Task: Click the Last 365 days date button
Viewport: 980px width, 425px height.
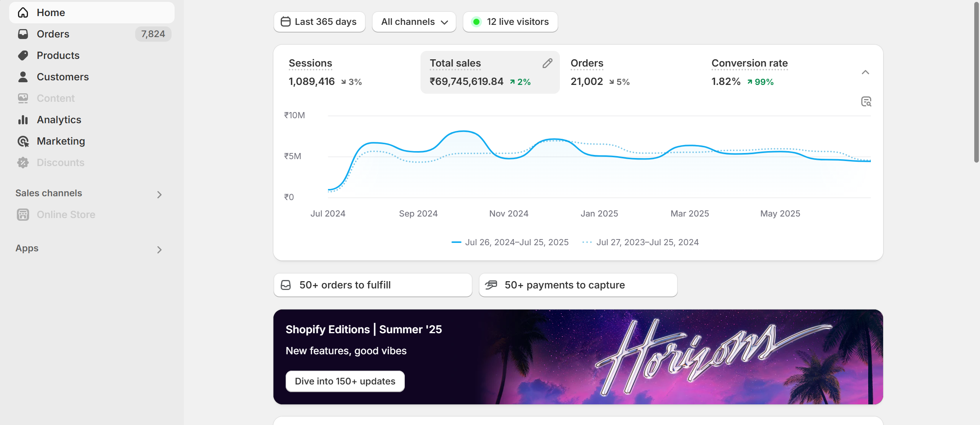Action: [x=319, y=22]
